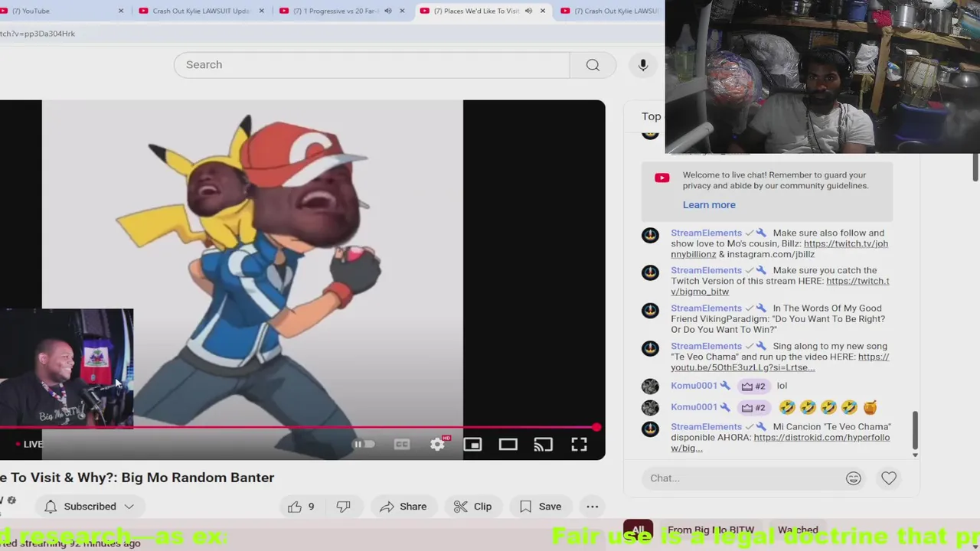This screenshot has height=551, width=980.
Task: Open Twitch bigmo_bitw stream link
Action: [780, 286]
